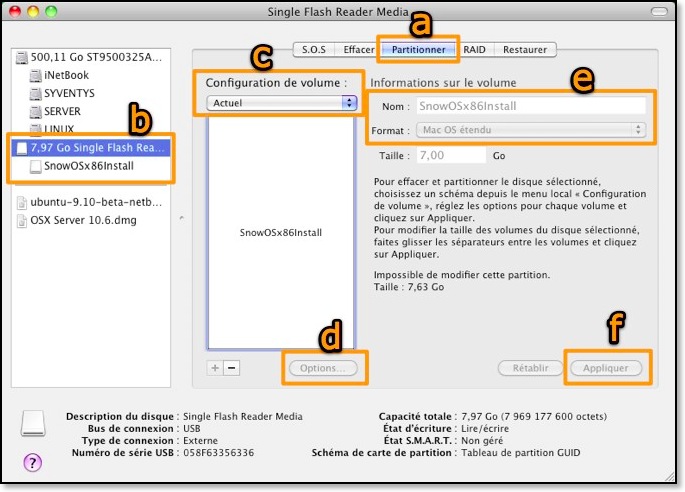This screenshot has width=685, height=492.
Task: Click the Options... button
Action: click(x=323, y=368)
